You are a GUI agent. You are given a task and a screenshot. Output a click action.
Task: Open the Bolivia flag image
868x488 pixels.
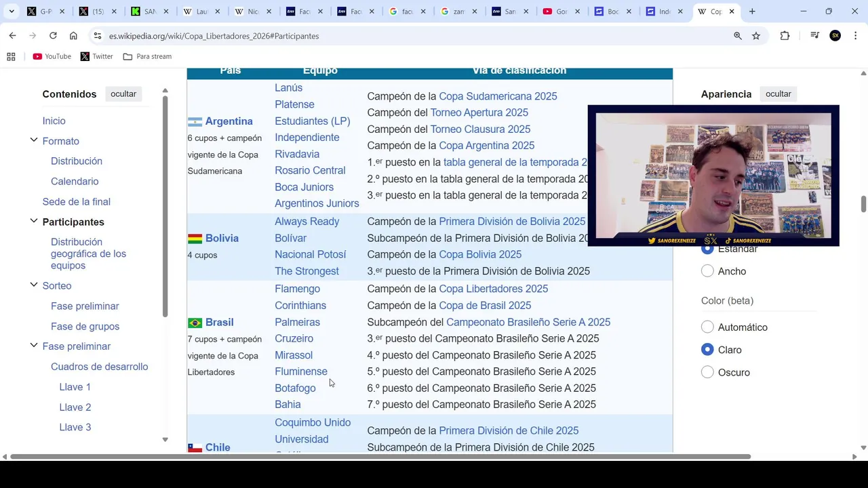195,239
